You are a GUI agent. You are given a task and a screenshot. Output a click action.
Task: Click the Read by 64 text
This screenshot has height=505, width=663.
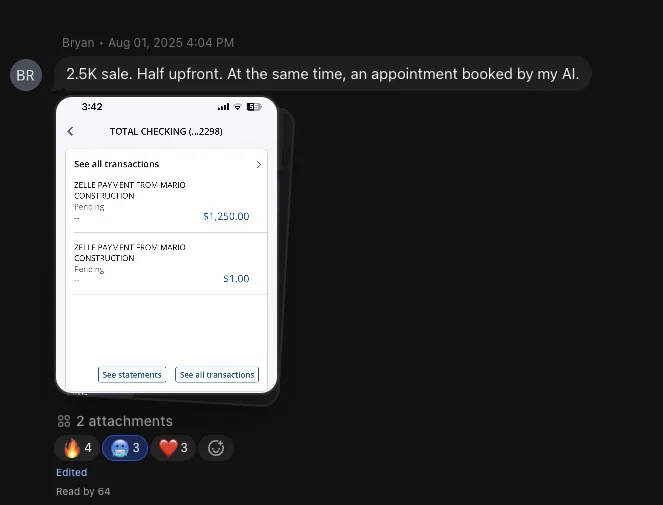click(x=83, y=491)
